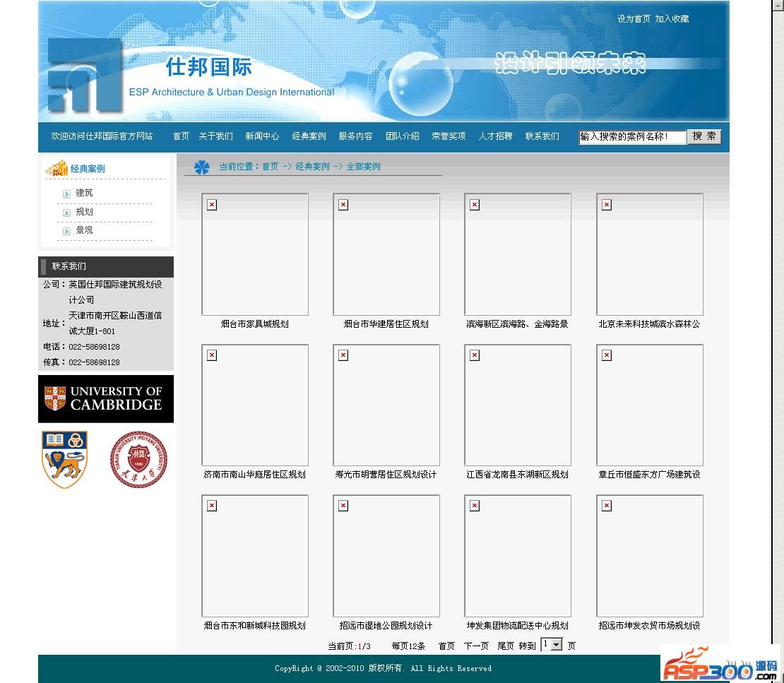784x683 pixels.
Task: Click breadcrumb link 首页
Action: (x=270, y=167)
